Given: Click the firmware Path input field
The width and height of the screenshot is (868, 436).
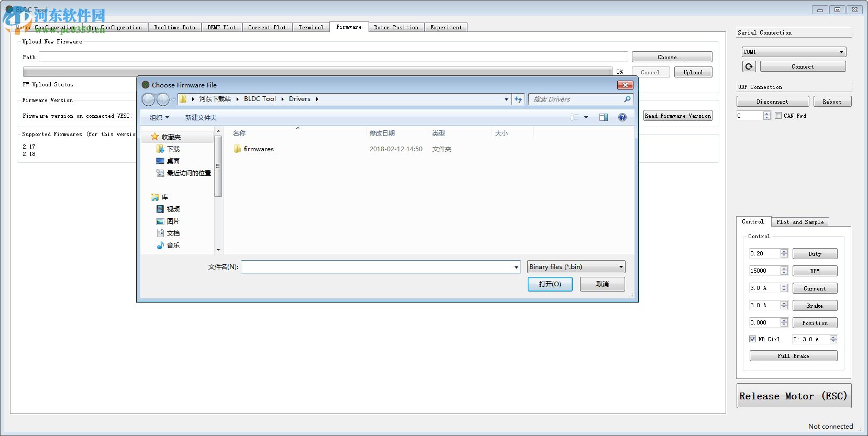Looking at the screenshot, I should click(x=333, y=57).
